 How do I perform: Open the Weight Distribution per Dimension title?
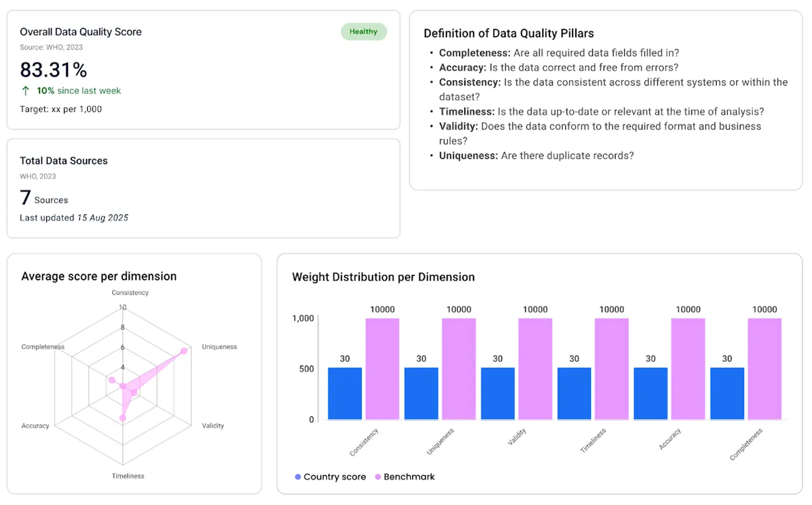383,277
